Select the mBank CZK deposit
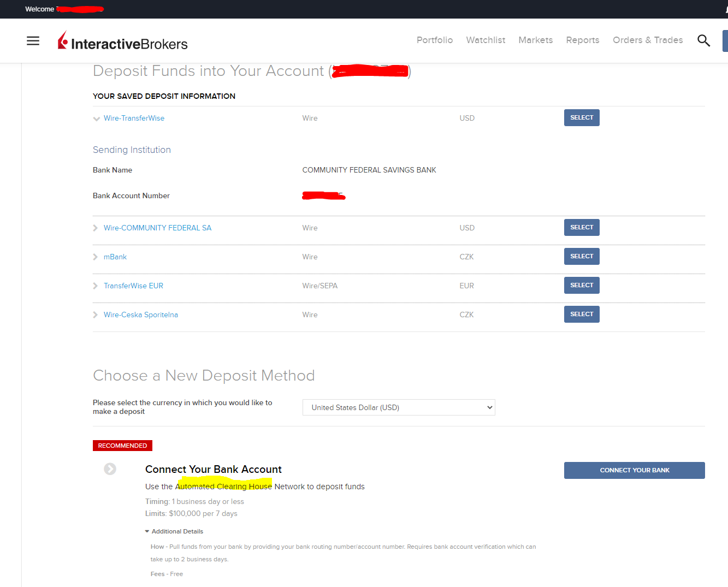This screenshot has height=587, width=728. tap(582, 257)
